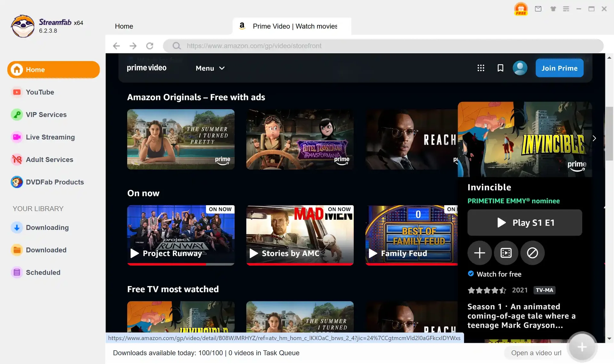Click the search magnifier in address bar
Screen dimensions: 614x364
tap(177, 46)
